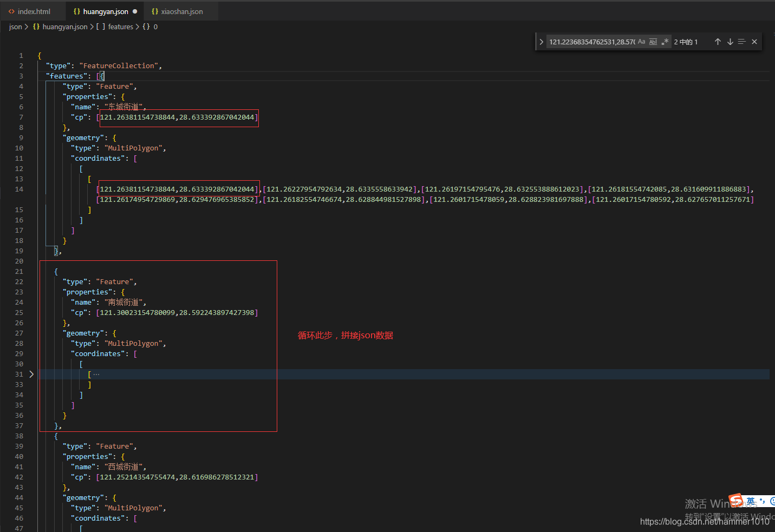Close the find widget

(x=754, y=42)
